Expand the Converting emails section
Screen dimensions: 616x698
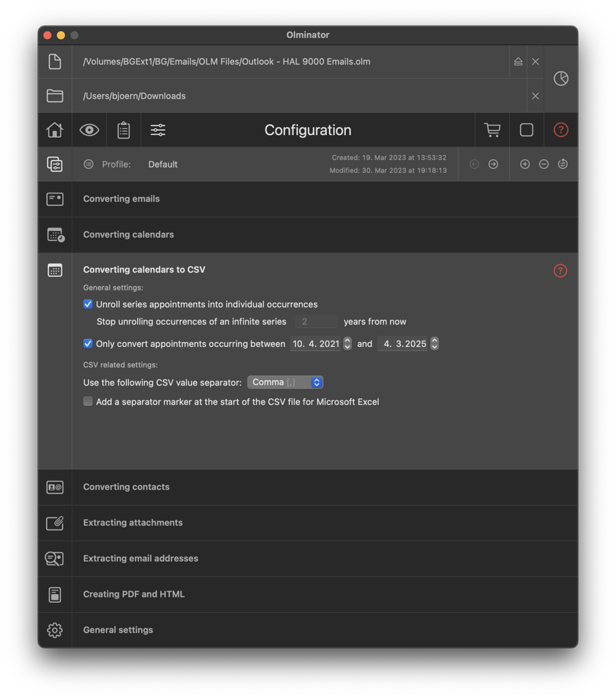point(325,199)
